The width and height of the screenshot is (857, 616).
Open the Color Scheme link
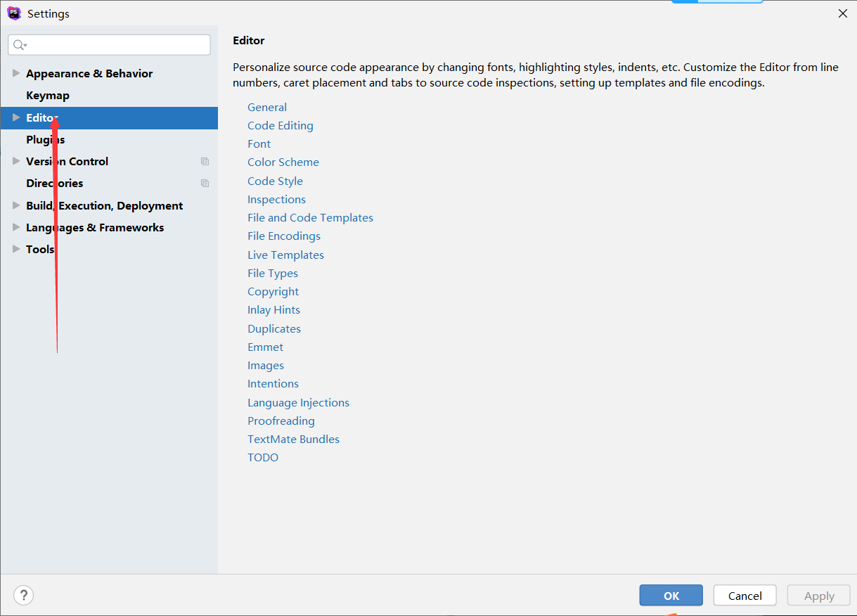283,162
